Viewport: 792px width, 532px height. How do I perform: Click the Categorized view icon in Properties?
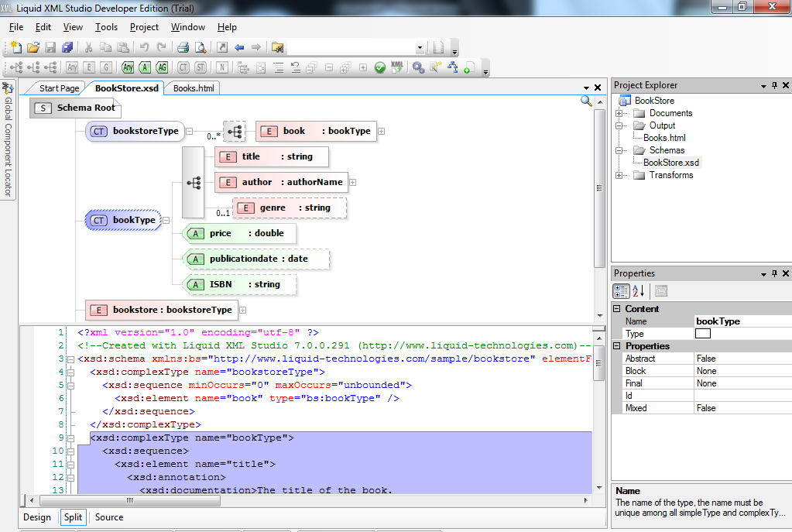tap(621, 291)
